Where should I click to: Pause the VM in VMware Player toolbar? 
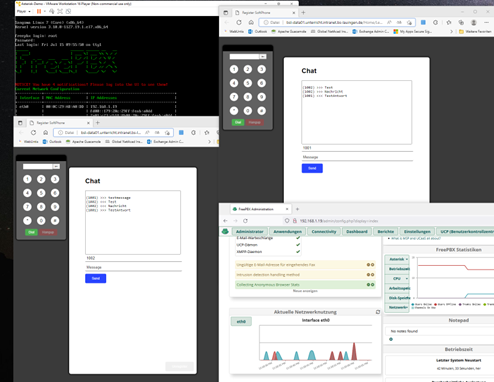pos(39,11)
